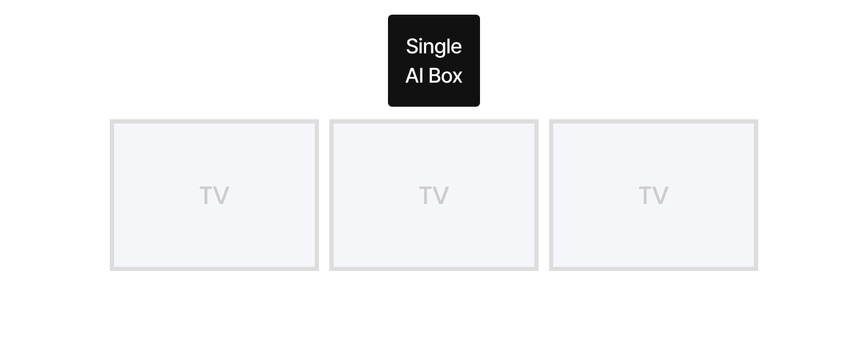Click the right edge of the rightmost TV
Viewport: 868px width, 340px height.
(756, 195)
